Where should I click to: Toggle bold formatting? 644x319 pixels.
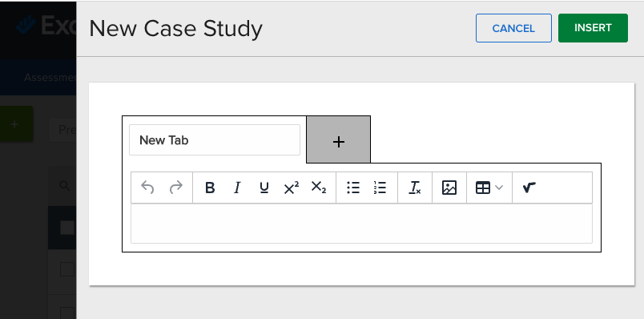210,188
